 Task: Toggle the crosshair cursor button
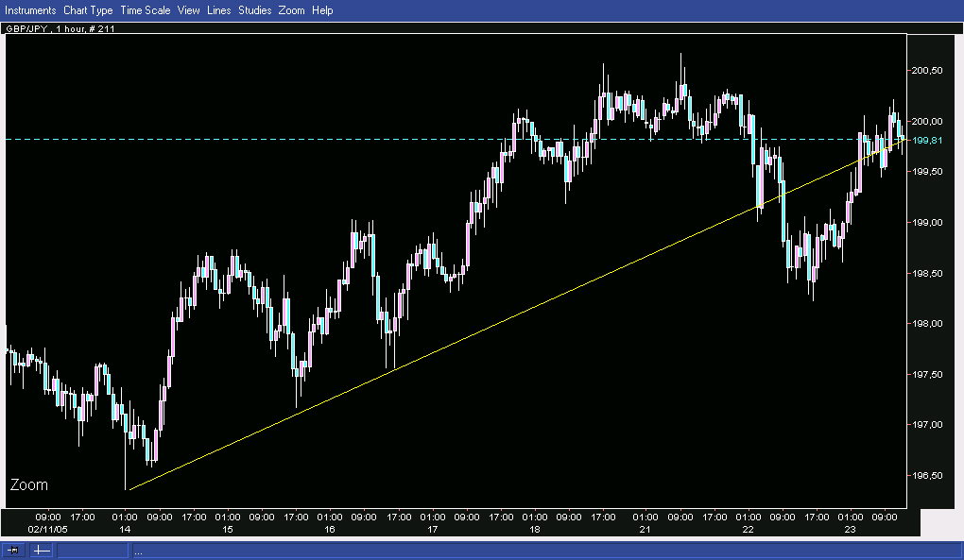click(x=42, y=551)
